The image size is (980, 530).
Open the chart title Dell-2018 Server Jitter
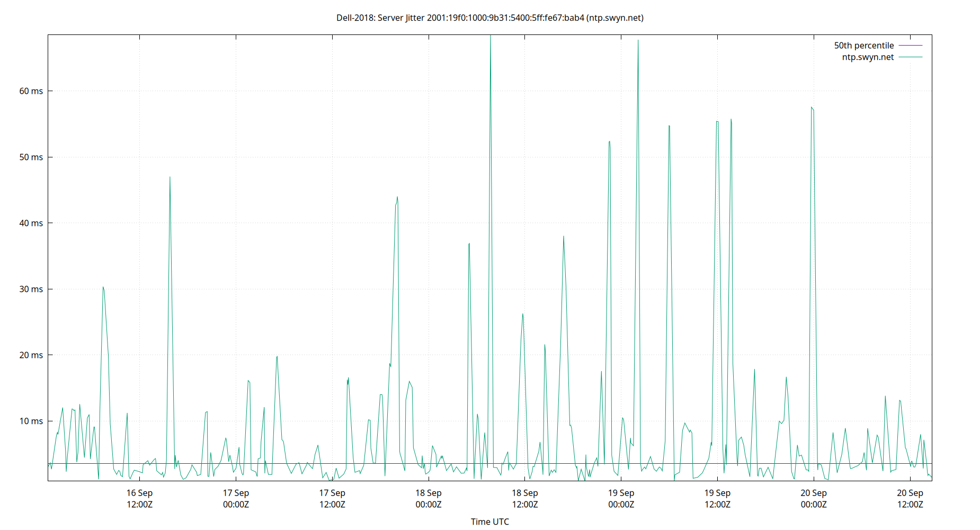(489, 17)
